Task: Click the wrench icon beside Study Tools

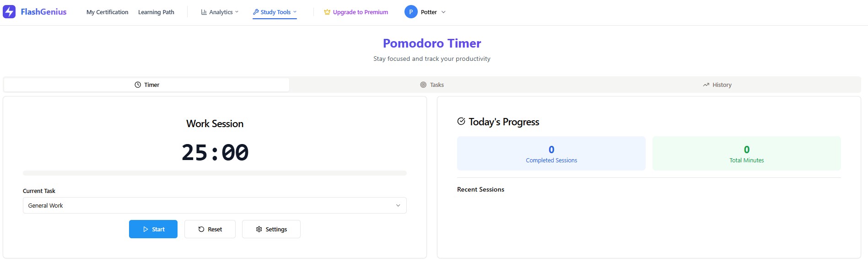Action: [x=256, y=12]
